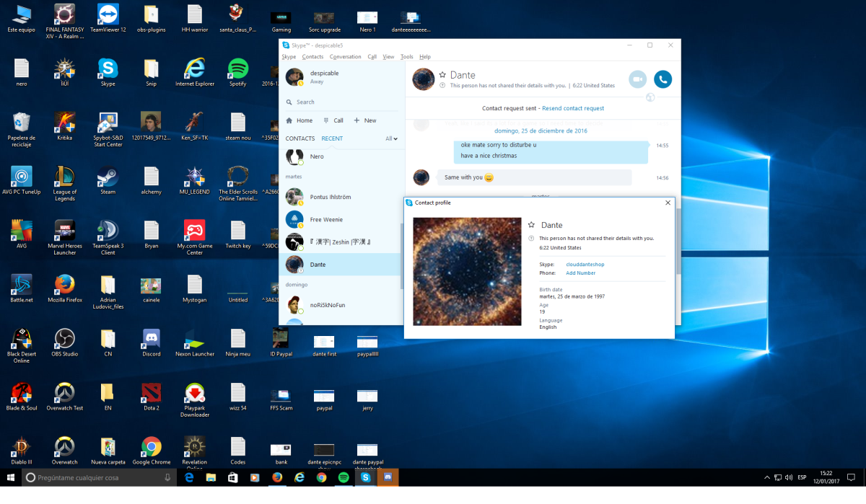Open the Overwatch Test desktop icon
The width and height of the screenshot is (866, 504).
(x=65, y=397)
